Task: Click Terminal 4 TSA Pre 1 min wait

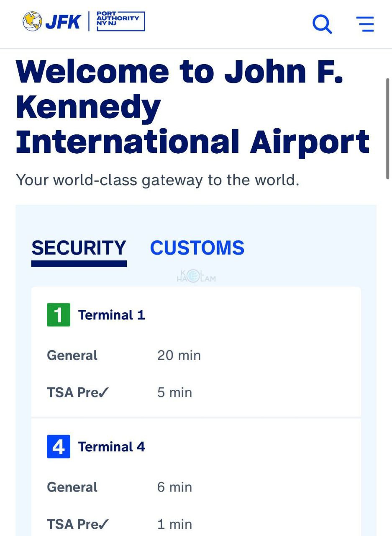Action: tap(175, 524)
